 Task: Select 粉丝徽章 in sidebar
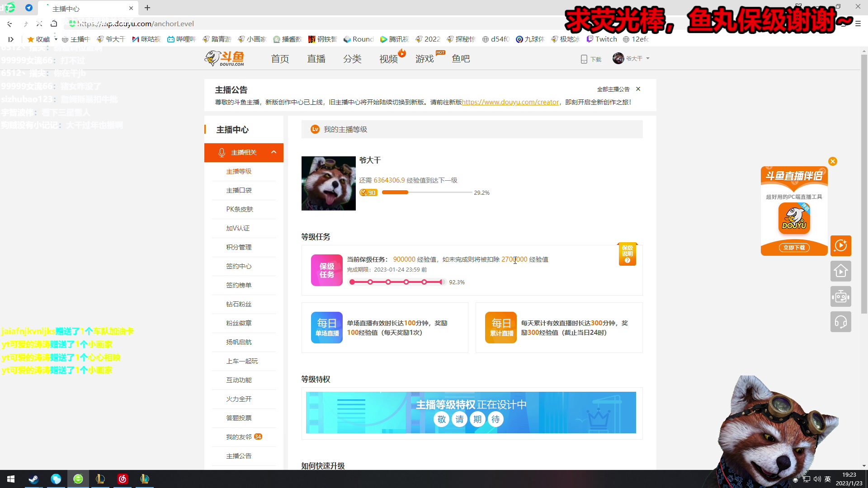(x=239, y=323)
